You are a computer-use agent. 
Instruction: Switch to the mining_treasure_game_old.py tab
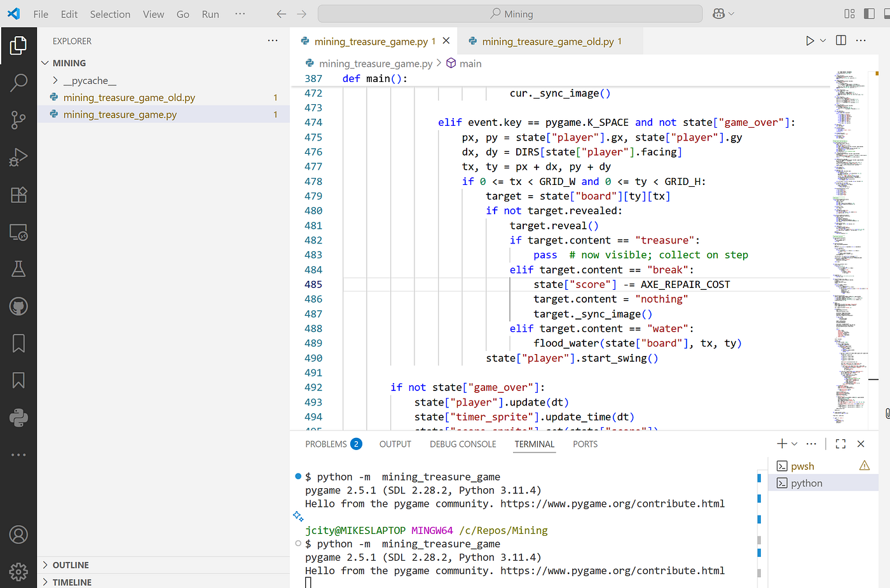(x=547, y=41)
